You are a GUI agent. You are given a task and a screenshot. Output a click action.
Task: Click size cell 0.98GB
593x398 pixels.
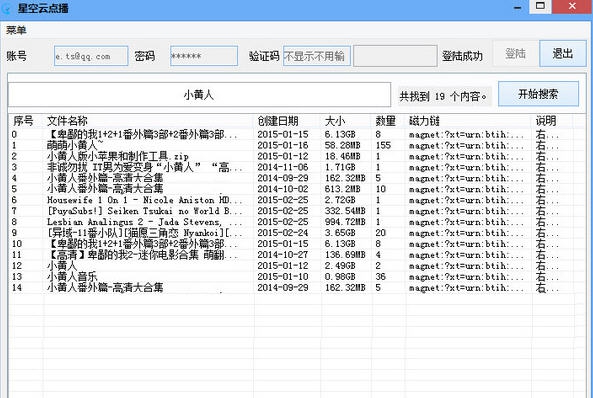click(340, 277)
